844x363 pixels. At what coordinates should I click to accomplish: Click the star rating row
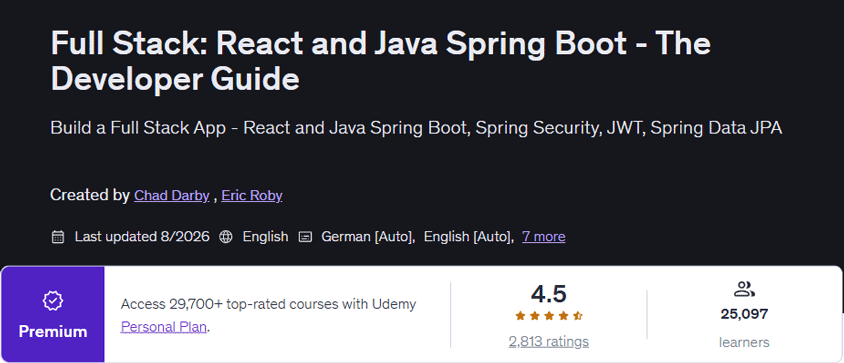548,316
